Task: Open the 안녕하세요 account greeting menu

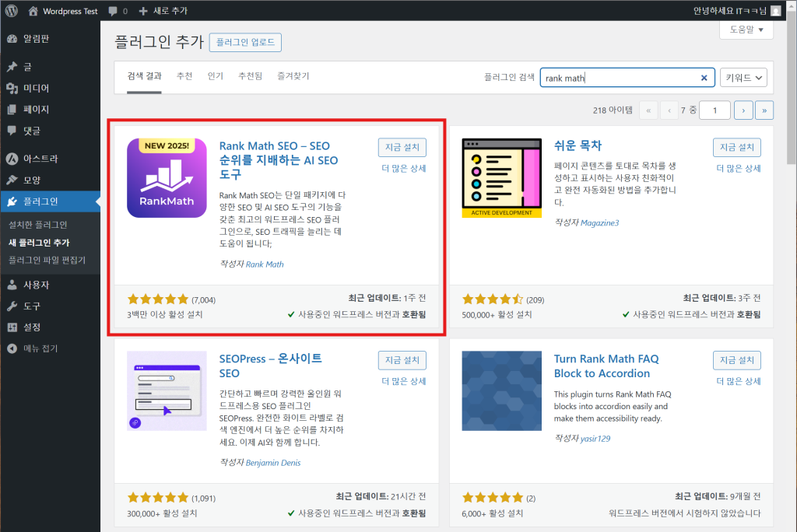Action: [730, 11]
